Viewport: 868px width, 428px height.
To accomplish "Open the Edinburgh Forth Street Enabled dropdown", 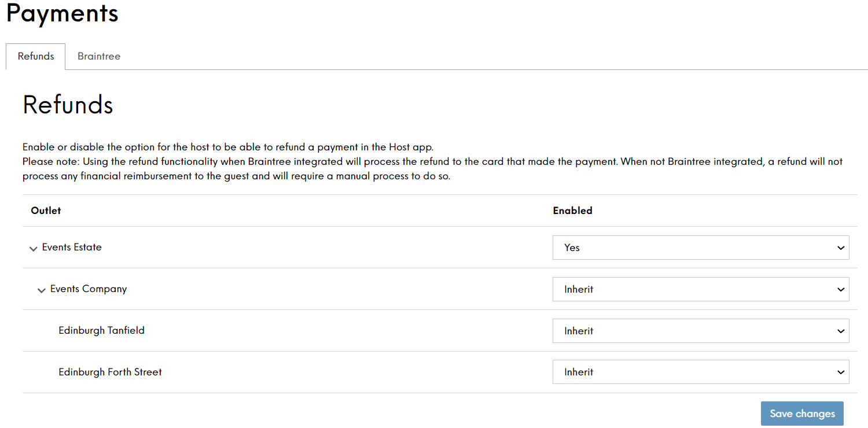I will (x=701, y=372).
